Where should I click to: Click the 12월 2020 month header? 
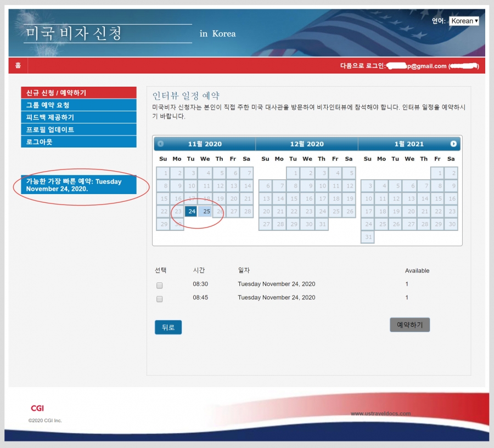307,144
